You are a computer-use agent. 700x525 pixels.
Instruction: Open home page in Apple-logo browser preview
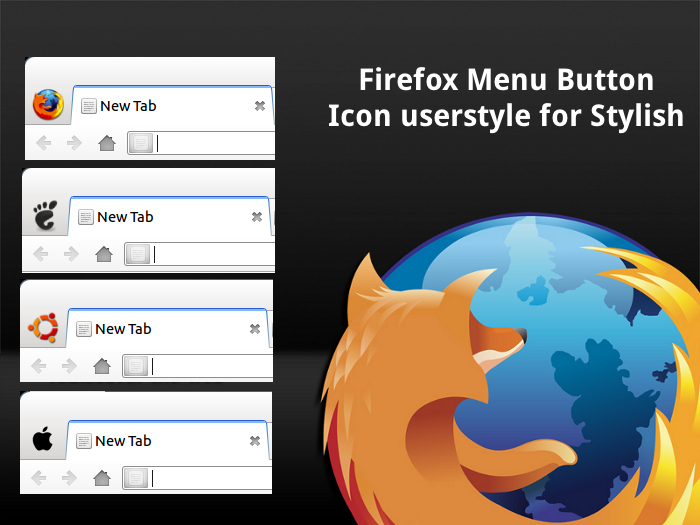[x=102, y=478]
